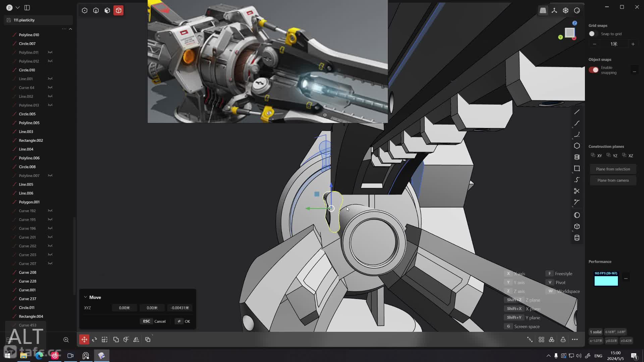Toggle visibility of Curve 192

(50, 211)
